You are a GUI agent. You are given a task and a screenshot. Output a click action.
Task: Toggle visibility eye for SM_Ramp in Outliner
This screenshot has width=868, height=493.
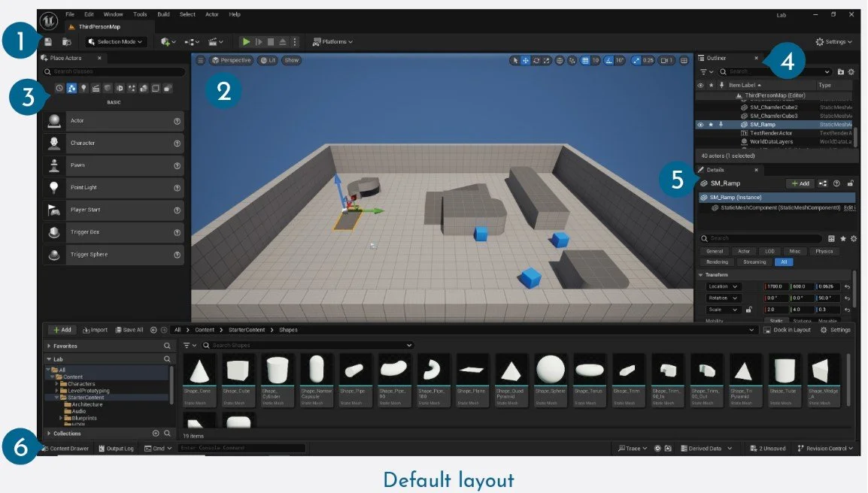pos(700,125)
